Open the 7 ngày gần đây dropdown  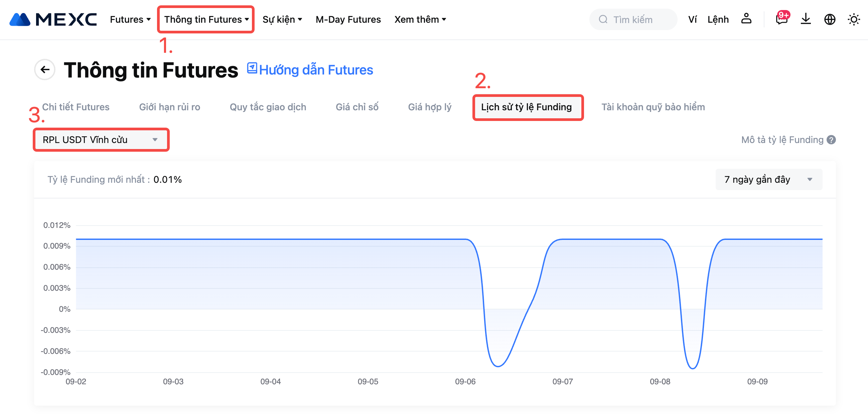[768, 179]
